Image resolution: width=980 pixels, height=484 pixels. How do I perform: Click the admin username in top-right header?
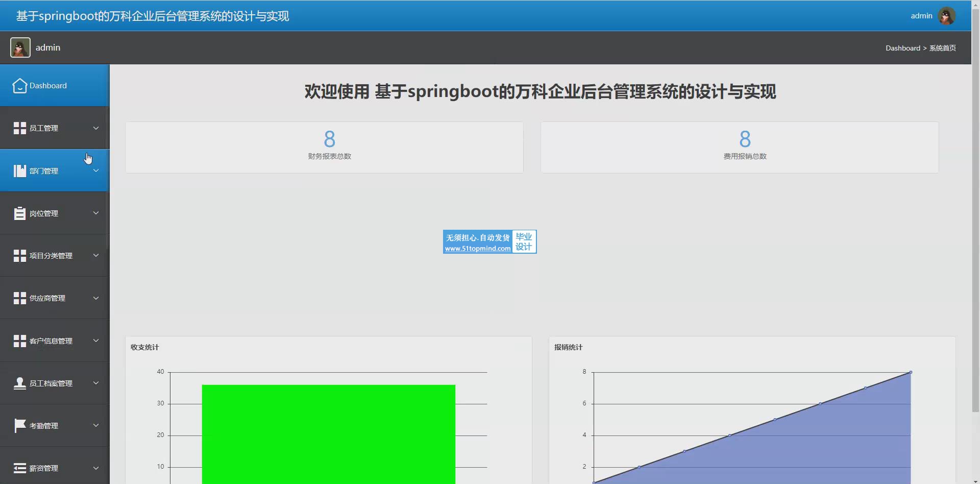[x=921, y=16]
